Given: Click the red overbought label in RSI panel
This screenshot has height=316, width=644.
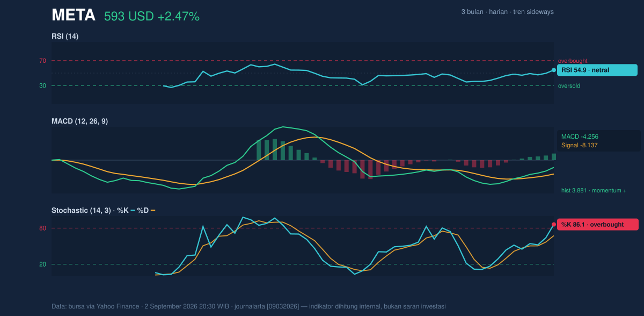Looking at the screenshot, I should pyautogui.click(x=573, y=61).
